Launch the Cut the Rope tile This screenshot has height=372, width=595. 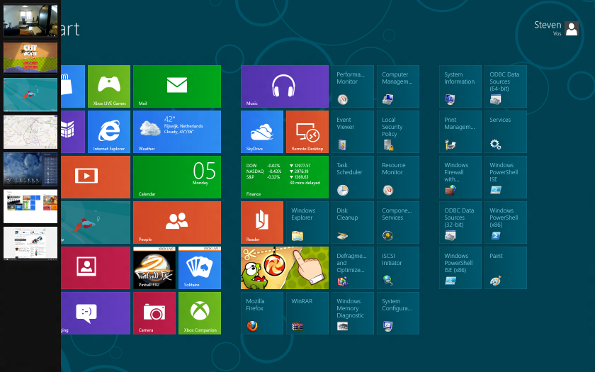click(285, 268)
